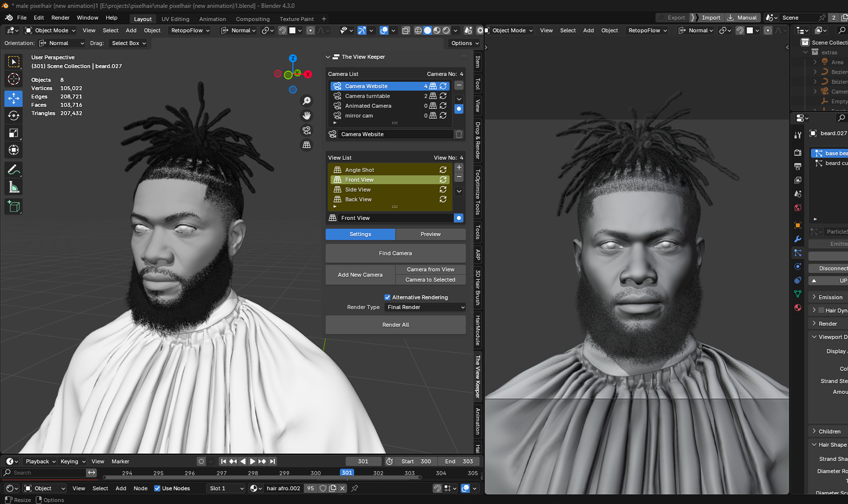Image resolution: width=848 pixels, height=504 pixels.
Task: Click the viewport zoom magnifier icon
Action: [x=306, y=101]
